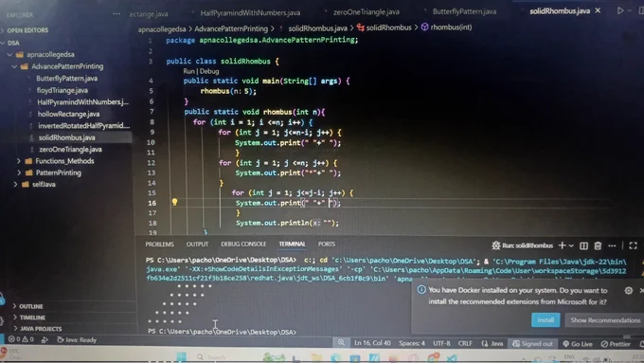Open the ButterflyPattern.java editor tab
Screen dimensions: 644x363
point(464,11)
